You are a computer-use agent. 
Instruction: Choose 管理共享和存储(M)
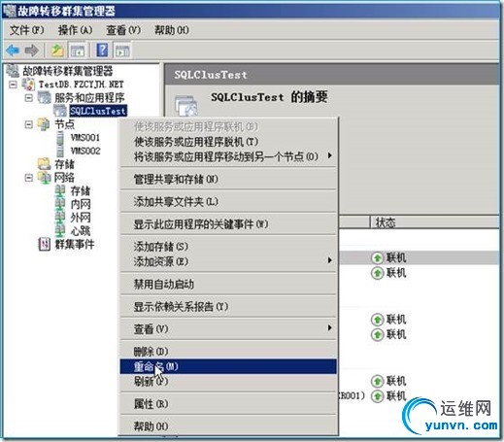pos(228,179)
